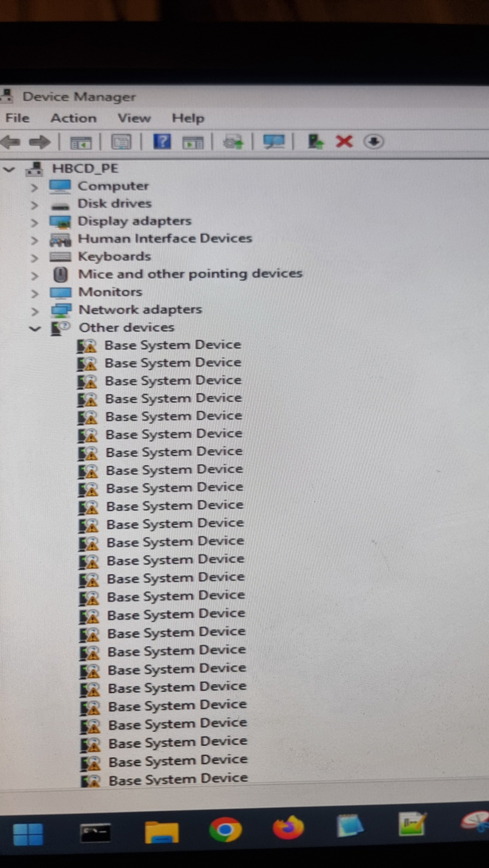Viewport: 489px width, 868px height.
Task: Collapse the Other devices category
Action: pos(35,328)
